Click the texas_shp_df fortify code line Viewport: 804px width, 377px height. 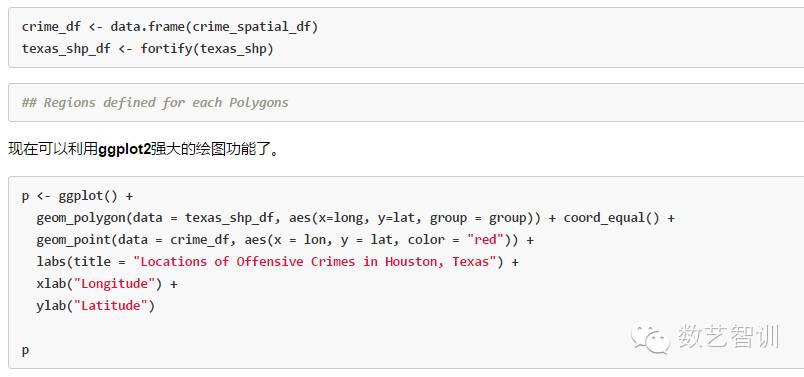click(x=148, y=49)
